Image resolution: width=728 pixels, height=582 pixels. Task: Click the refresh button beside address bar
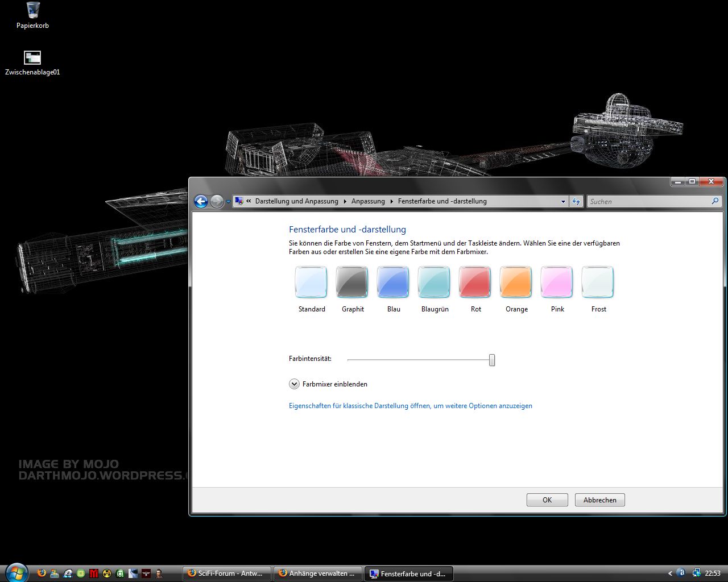click(576, 201)
